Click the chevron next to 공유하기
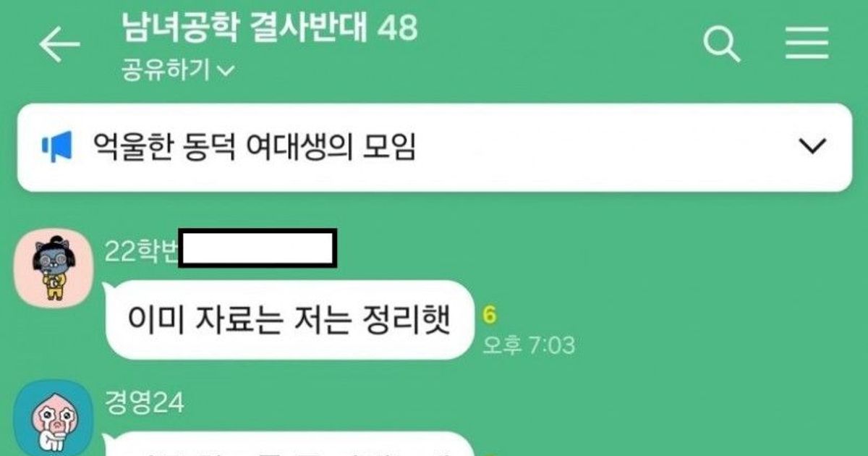 226,71
